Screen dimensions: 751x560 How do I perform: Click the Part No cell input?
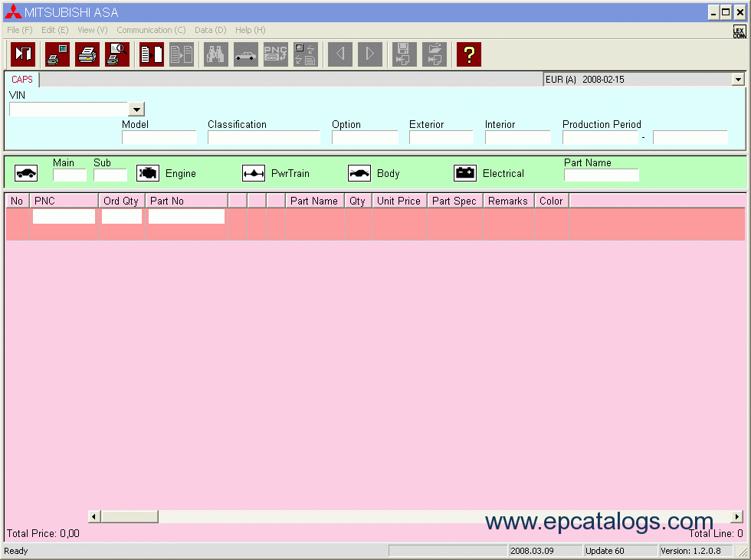pos(186,216)
